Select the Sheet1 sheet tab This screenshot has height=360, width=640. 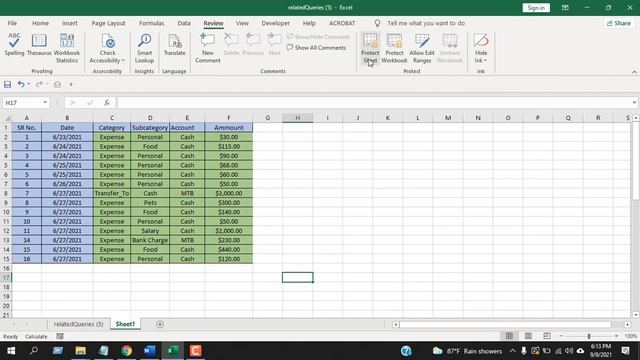125,324
